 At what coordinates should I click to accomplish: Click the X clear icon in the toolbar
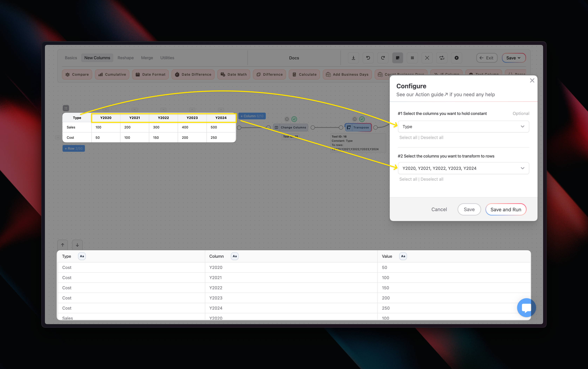427,58
